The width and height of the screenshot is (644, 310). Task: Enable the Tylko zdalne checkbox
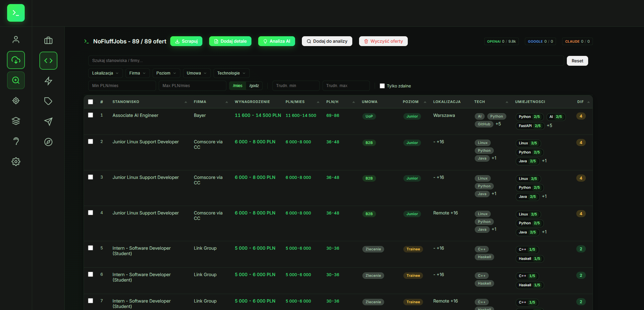tap(382, 86)
